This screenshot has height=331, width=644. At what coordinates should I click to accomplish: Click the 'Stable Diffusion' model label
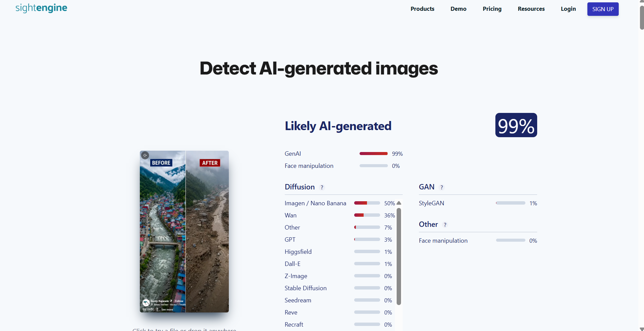click(x=306, y=288)
